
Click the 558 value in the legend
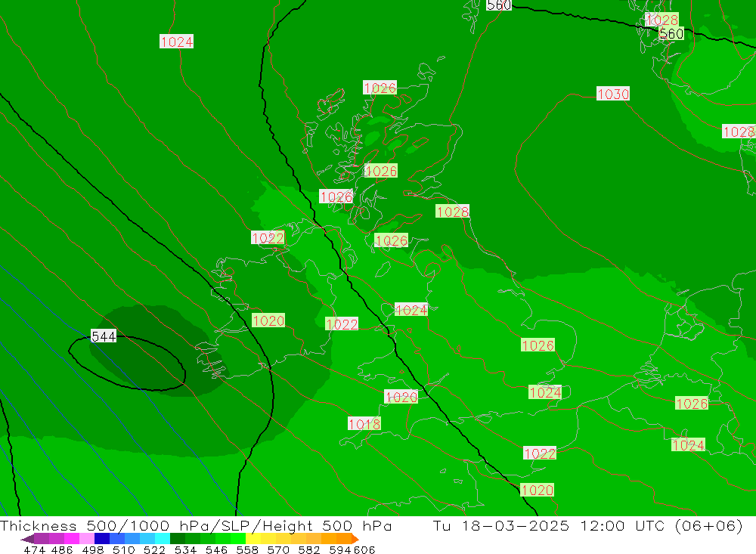[247, 549]
